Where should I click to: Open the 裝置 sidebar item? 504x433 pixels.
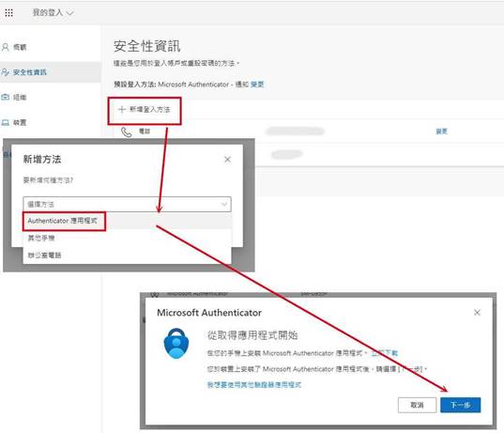(x=20, y=122)
